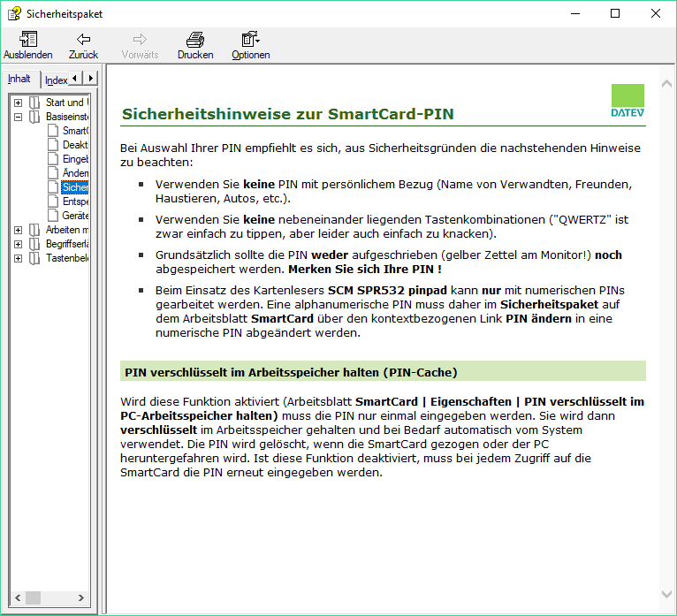The width and height of the screenshot is (677, 616).
Task: Click the page icon beside the Entspe topic
Action: coord(53,202)
